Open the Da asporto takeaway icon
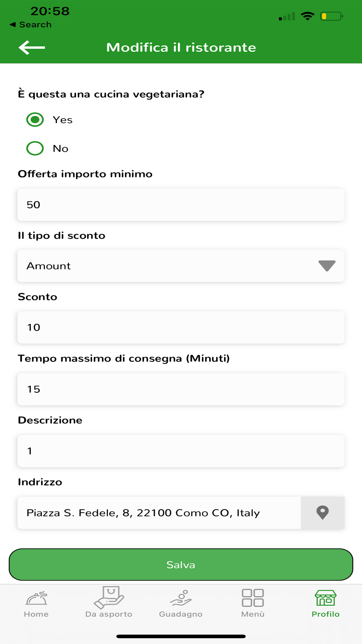 tap(109, 597)
